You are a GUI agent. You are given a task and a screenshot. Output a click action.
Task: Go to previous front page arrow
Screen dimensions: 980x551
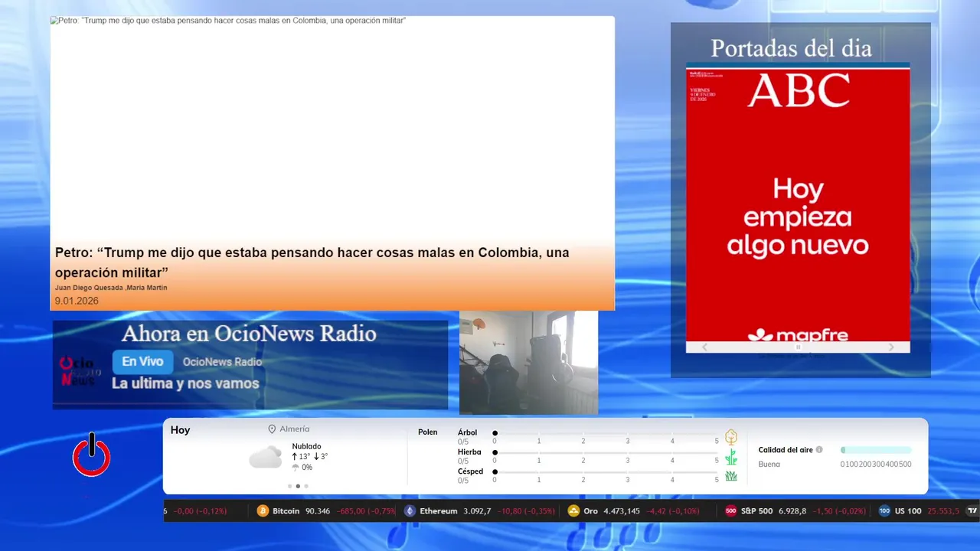click(x=705, y=347)
